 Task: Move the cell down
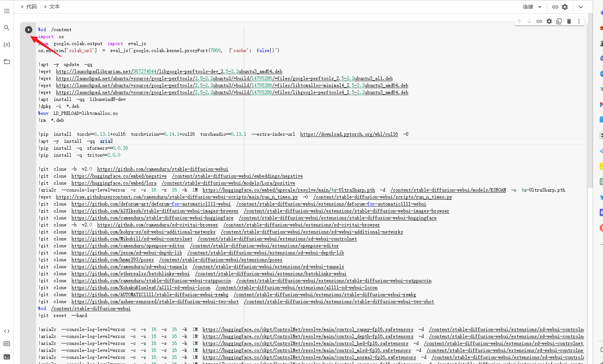[529, 21]
